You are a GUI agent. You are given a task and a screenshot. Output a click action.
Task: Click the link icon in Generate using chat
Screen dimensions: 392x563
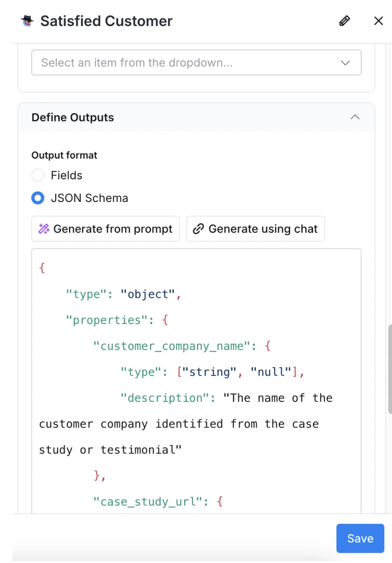tap(198, 228)
